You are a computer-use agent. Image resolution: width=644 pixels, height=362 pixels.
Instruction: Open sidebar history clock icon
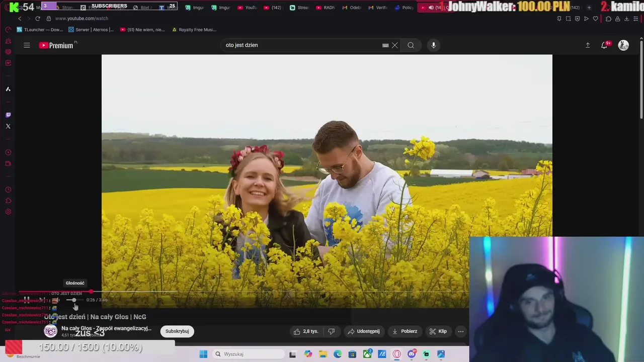point(8,190)
